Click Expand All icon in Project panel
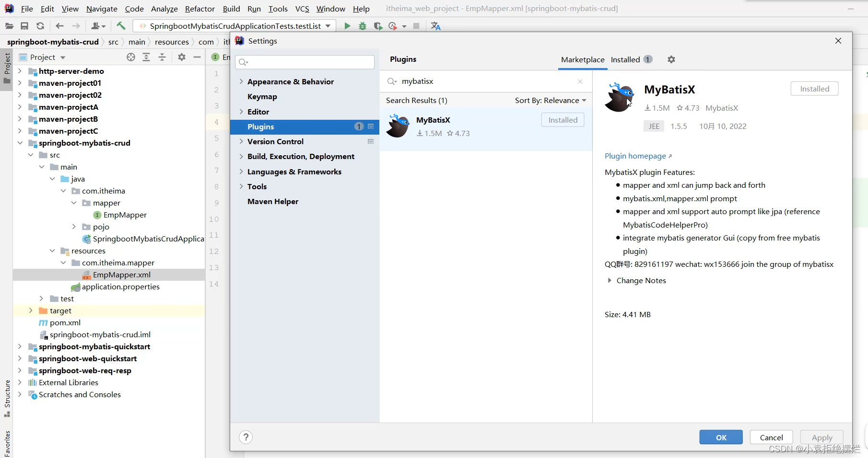 click(146, 57)
